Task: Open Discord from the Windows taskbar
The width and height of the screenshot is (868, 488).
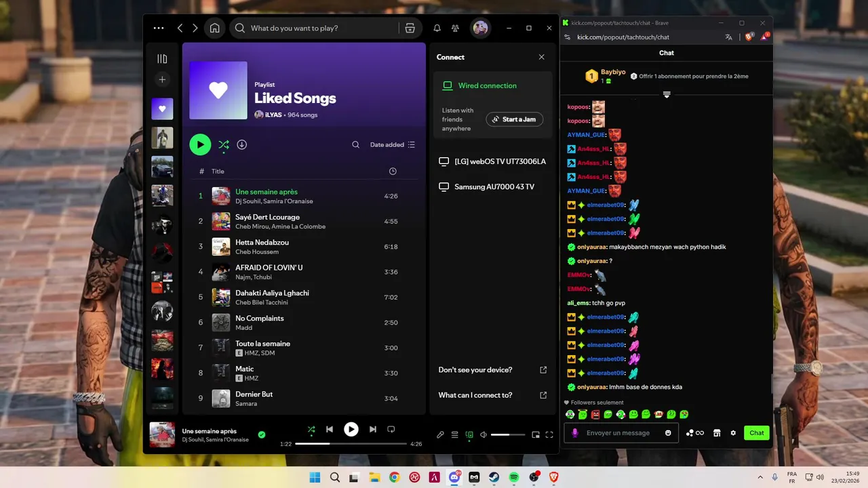Action: [x=454, y=477]
